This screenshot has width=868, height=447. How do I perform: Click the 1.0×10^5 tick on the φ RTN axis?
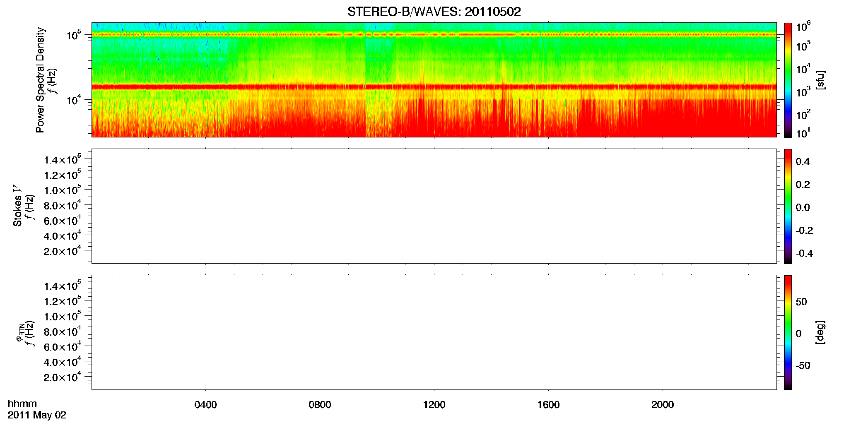click(63, 316)
